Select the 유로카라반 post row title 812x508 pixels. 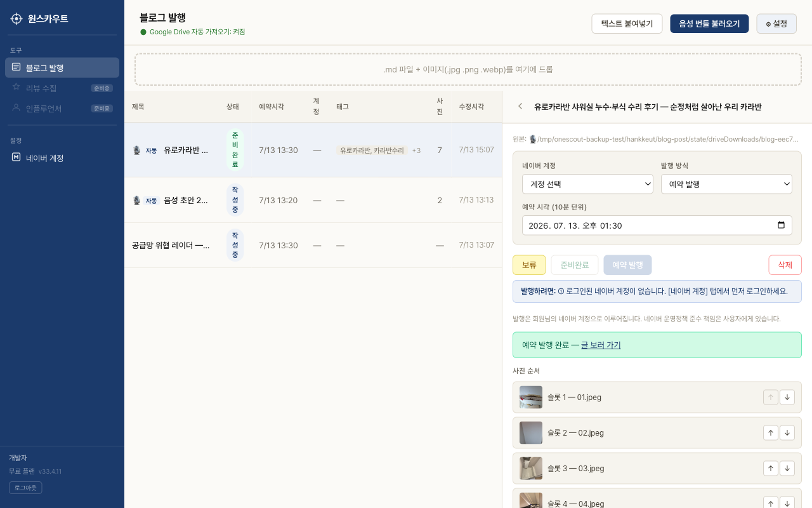point(186,150)
